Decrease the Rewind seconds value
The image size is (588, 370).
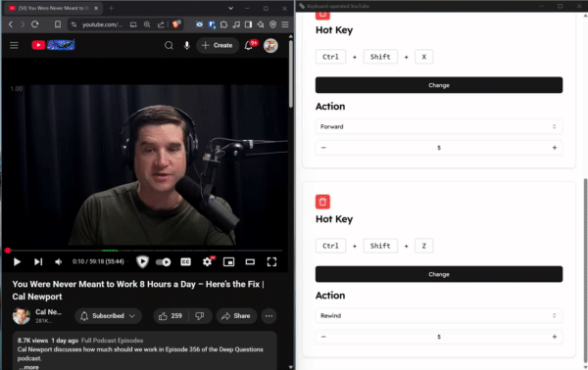click(x=323, y=337)
